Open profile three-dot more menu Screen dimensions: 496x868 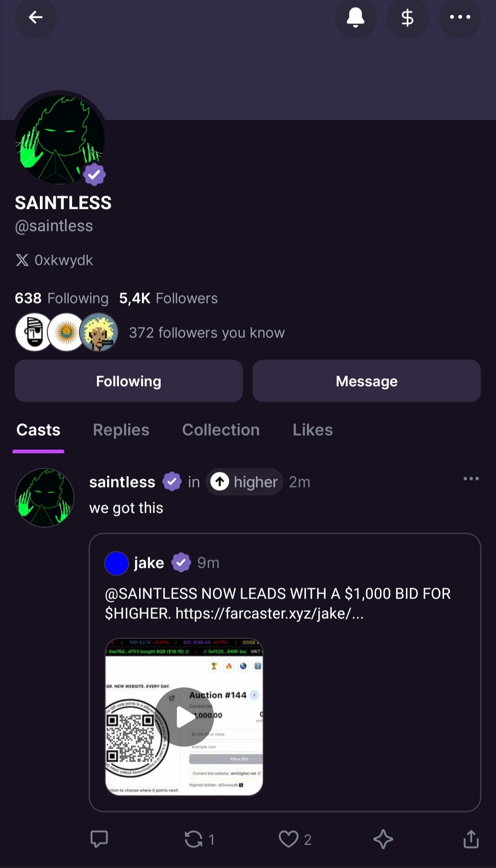[460, 17]
